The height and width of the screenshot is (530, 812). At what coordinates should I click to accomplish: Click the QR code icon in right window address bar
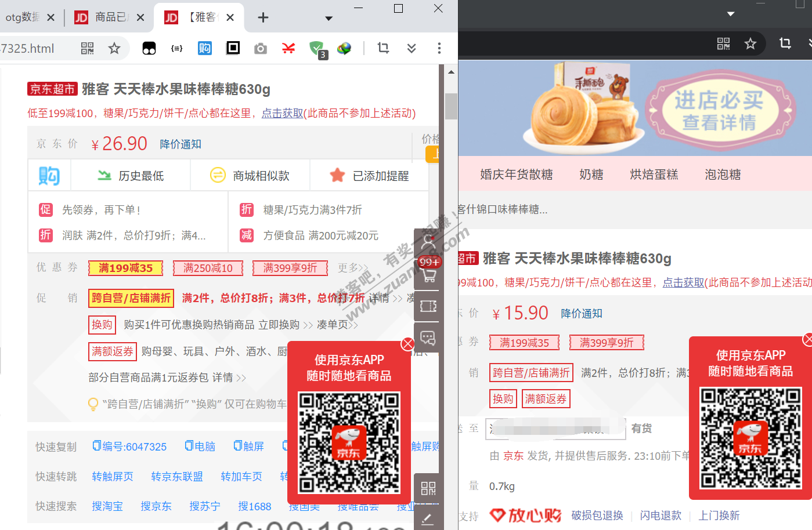click(723, 43)
